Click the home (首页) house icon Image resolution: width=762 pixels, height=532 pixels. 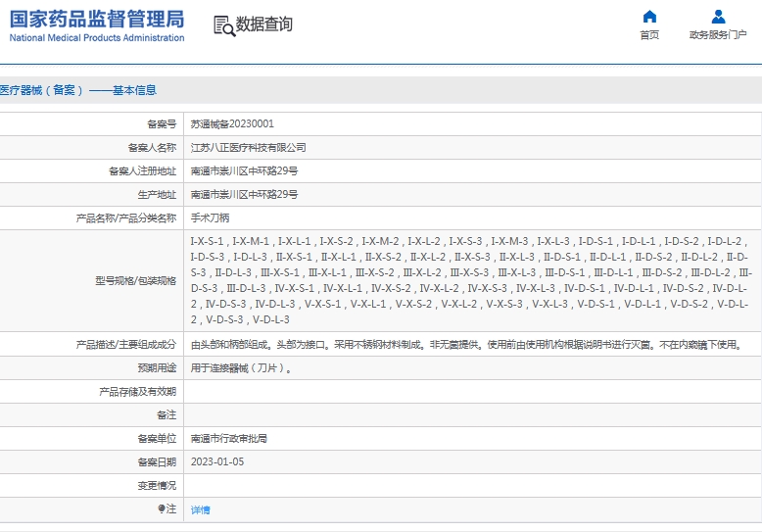[x=649, y=17]
